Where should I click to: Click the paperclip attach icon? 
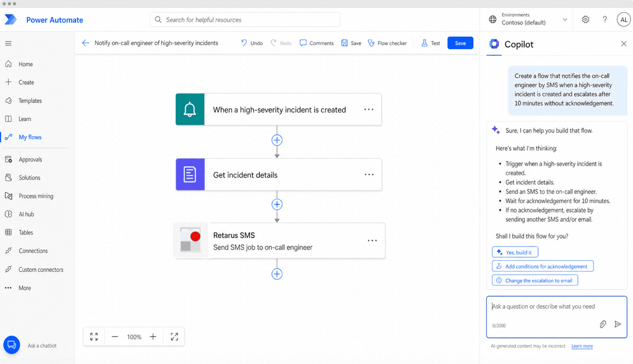coord(603,324)
